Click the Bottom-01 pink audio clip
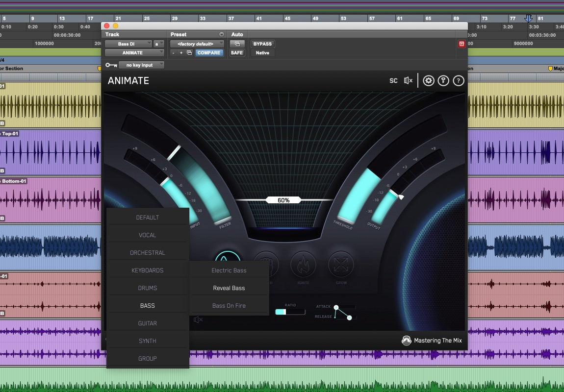The height and width of the screenshot is (392, 564). (x=51, y=199)
